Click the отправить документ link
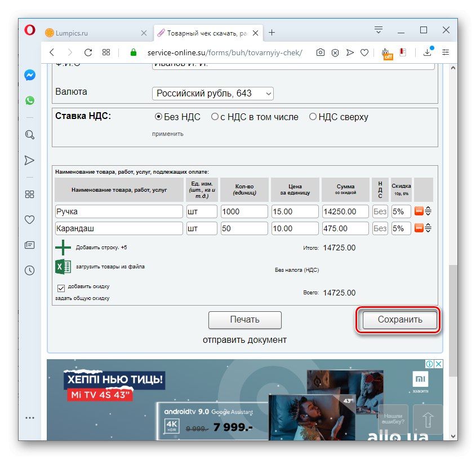This screenshot has height=459, width=476. pos(244,340)
